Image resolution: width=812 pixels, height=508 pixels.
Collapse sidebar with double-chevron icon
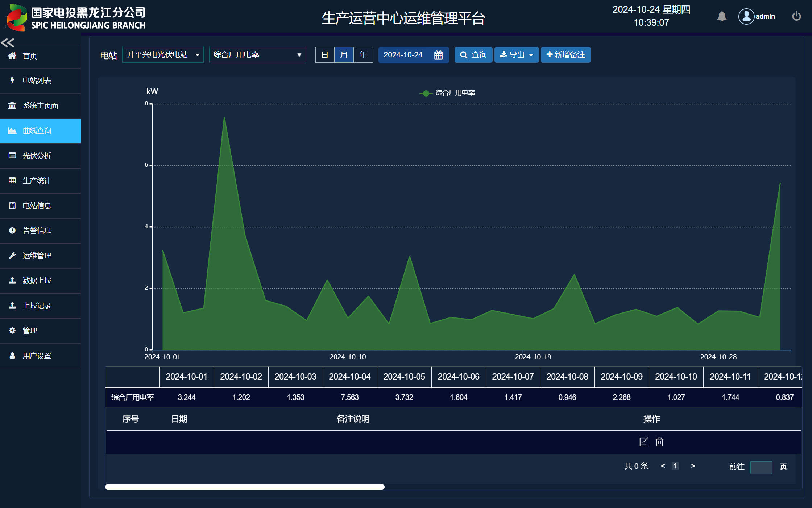(8, 43)
